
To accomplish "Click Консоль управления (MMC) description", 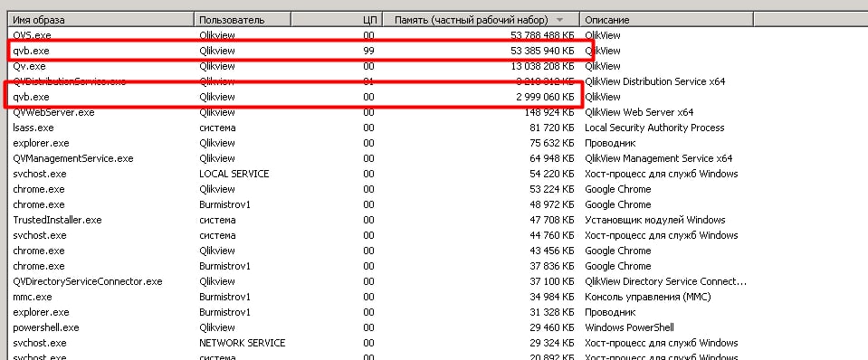I will click(648, 297).
